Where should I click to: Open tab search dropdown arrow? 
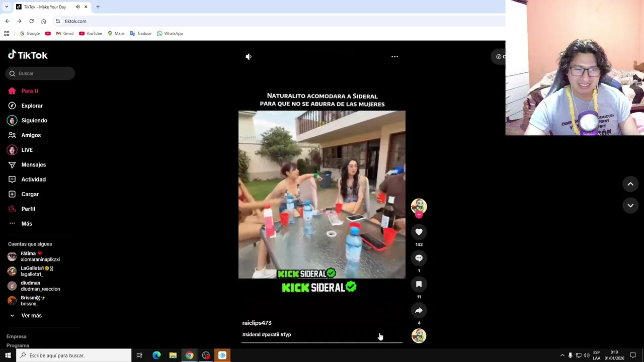pyautogui.click(x=7, y=7)
